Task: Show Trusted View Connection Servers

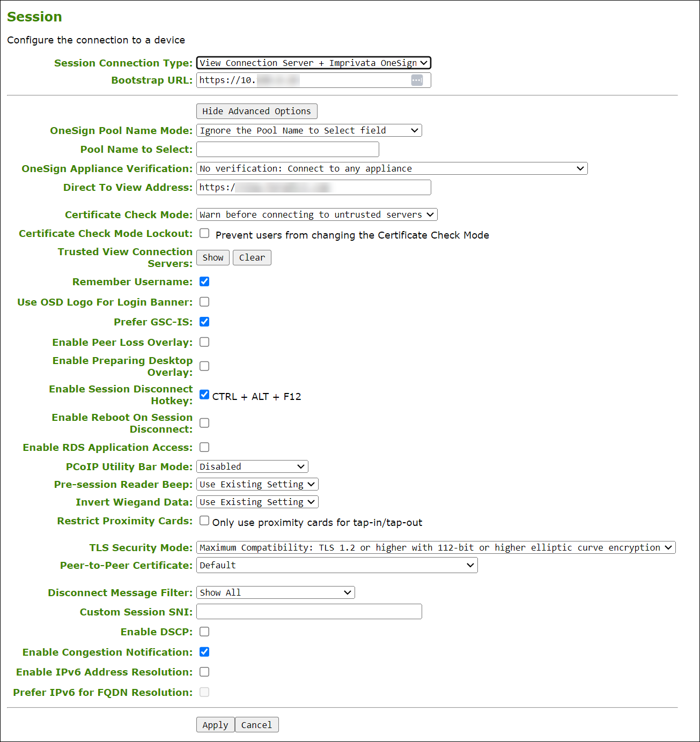Action: [x=213, y=257]
